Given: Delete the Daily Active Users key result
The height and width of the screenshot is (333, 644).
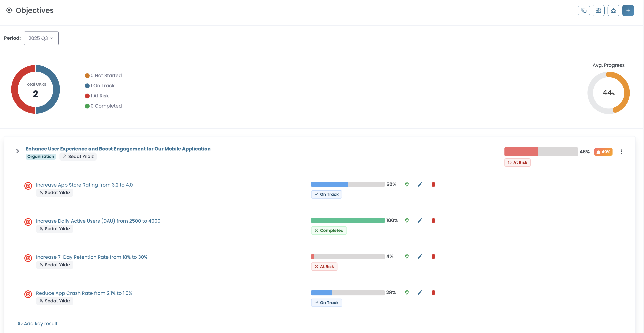Looking at the screenshot, I should coord(433,220).
